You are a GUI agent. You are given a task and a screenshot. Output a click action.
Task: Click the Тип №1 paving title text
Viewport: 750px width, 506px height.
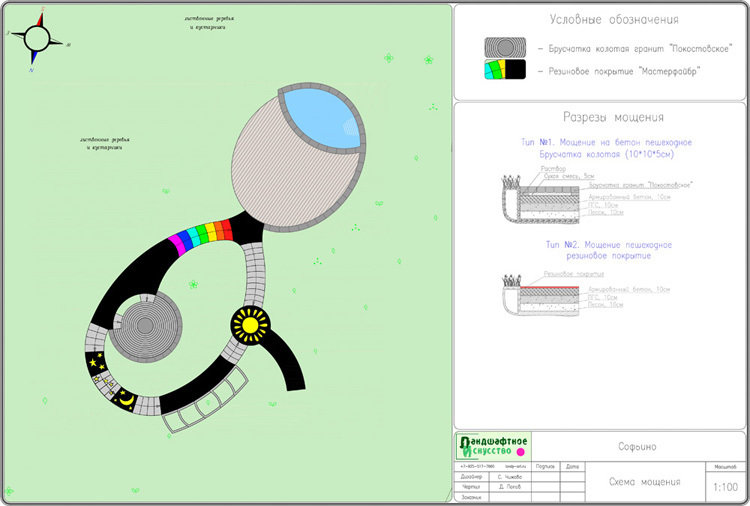pos(606,143)
